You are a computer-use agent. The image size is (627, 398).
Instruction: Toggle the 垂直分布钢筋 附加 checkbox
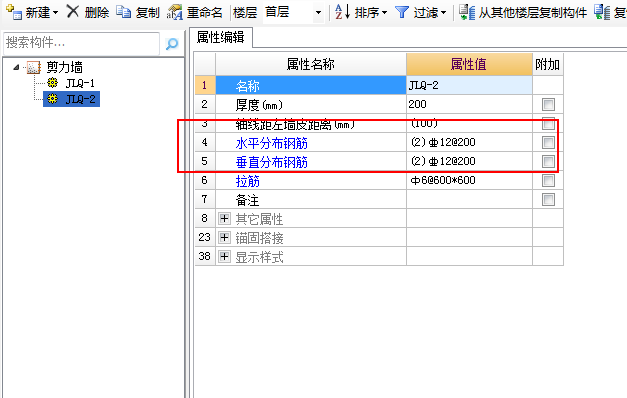(x=548, y=161)
